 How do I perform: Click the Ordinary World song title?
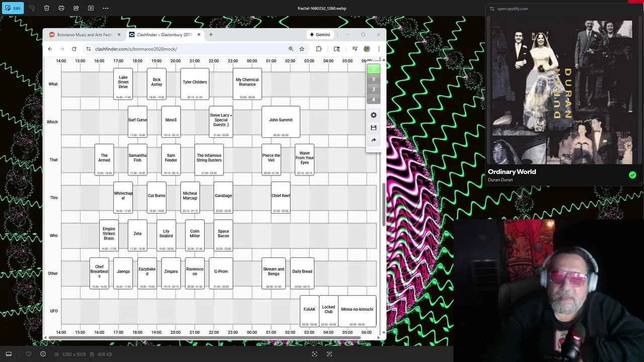[x=512, y=171]
